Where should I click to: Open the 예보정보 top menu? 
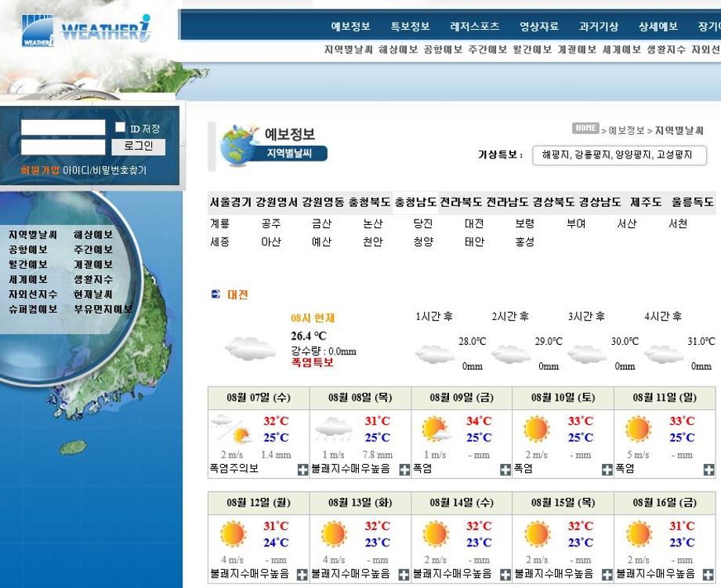click(x=351, y=26)
